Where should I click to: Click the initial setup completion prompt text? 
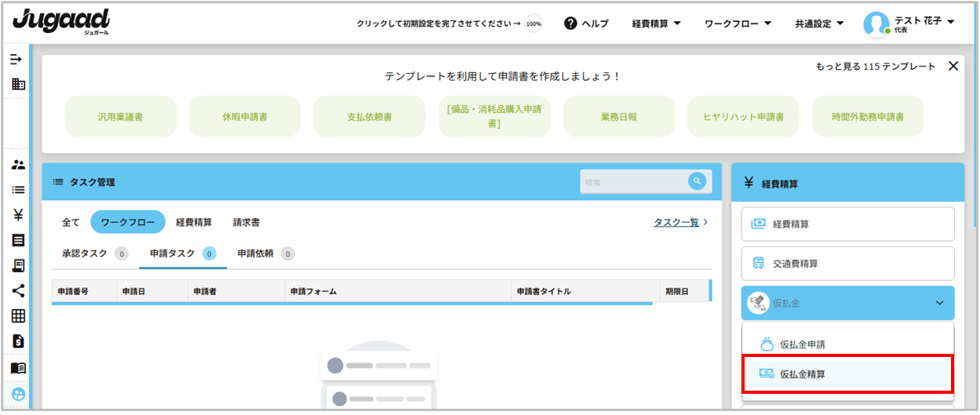(x=438, y=24)
